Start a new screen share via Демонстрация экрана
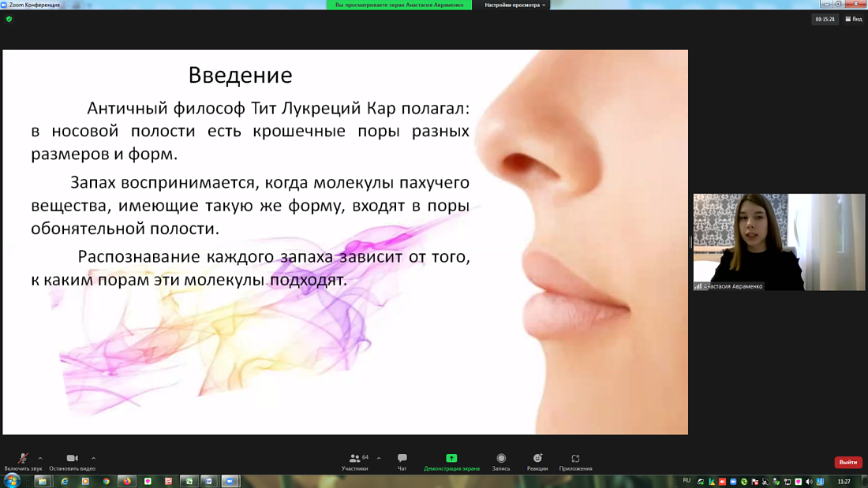The width and height of the screenshot is (868, 488). tap(451, 460)
